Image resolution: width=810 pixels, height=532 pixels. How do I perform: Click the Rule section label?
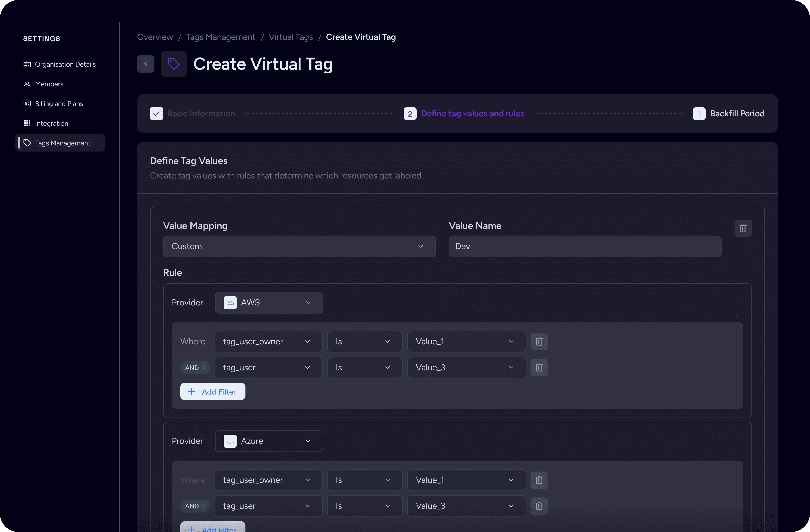pos(172,273)
